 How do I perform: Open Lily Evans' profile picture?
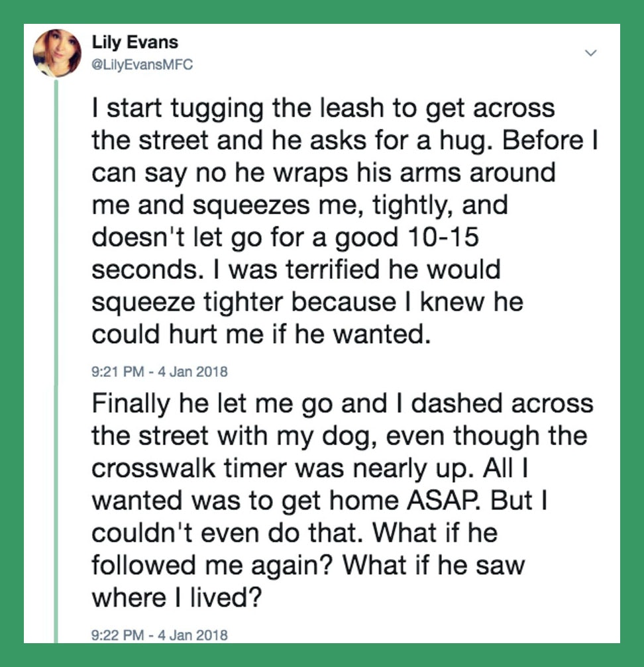click(57, 53)
